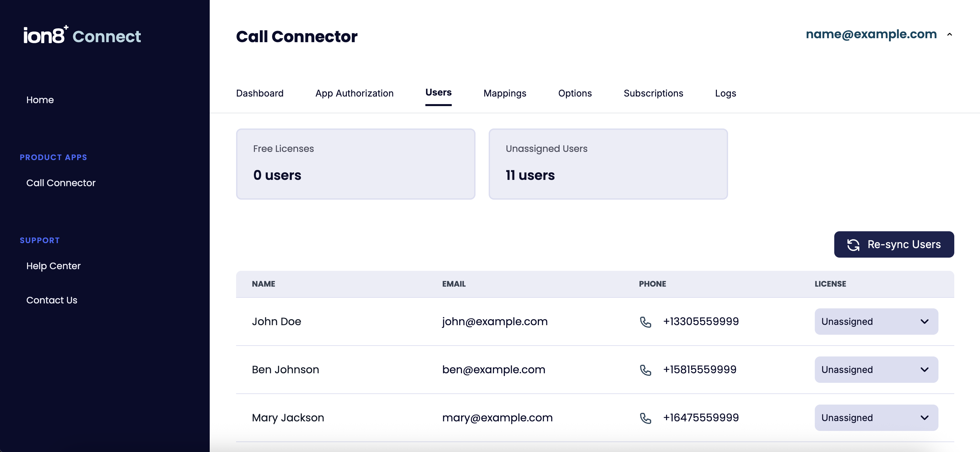The height and width of the screenshot is (452, 980).
Task: Select the Options tab
Action: 574,93
